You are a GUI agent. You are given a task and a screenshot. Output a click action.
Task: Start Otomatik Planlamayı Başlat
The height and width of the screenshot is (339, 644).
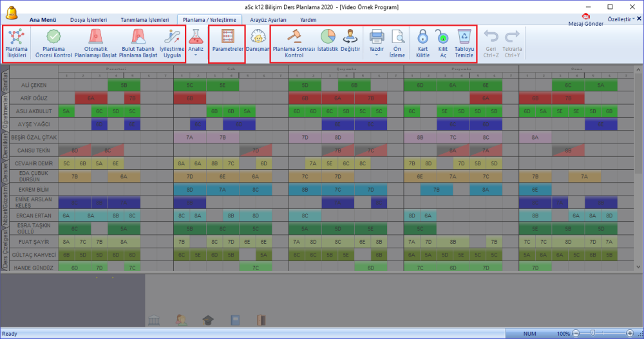click(x=96, y=44)
